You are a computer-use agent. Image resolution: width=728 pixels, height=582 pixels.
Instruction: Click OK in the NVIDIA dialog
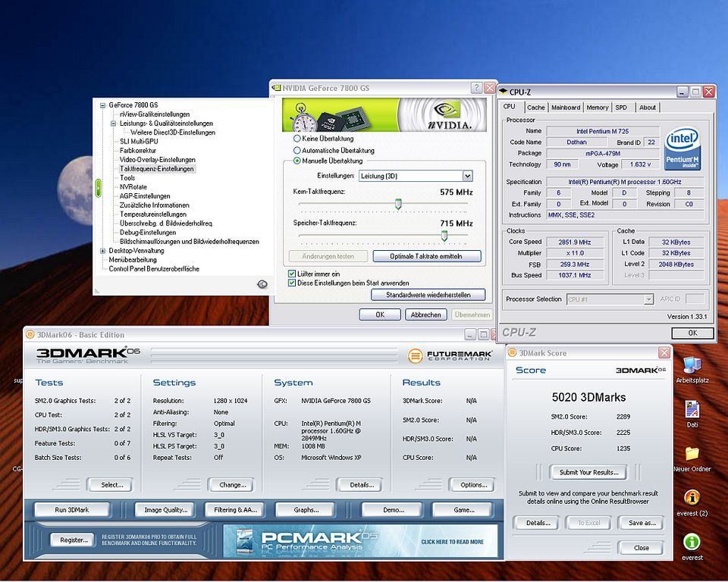(x=380, y=314)
